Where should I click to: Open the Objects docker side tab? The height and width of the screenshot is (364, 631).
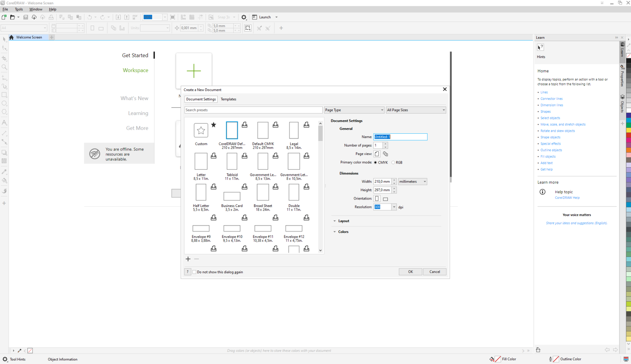(x=622, y=104)
